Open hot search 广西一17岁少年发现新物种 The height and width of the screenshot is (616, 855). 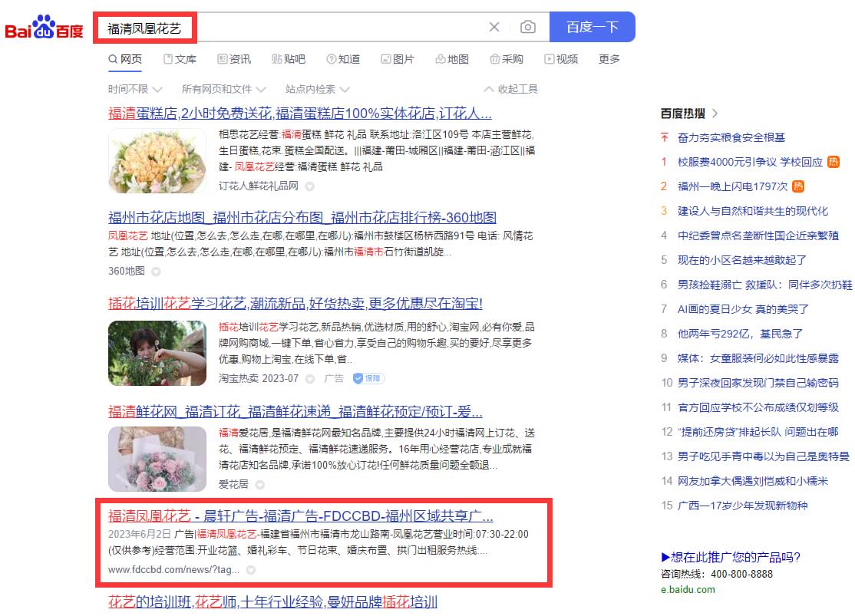[742, 506]
